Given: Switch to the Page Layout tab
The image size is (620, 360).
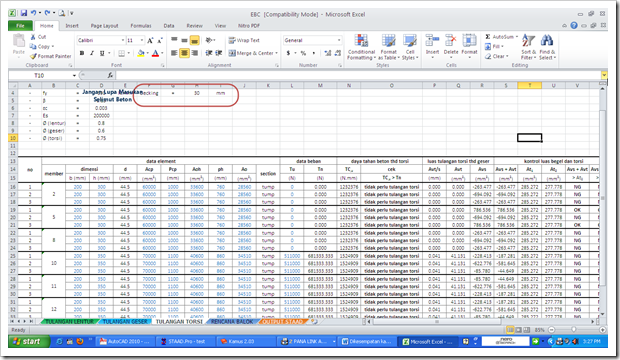Looking at the screenshot, I should pyautogui.click(x=104, y=26).
